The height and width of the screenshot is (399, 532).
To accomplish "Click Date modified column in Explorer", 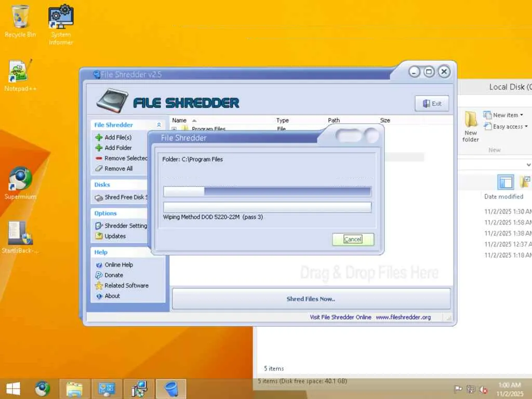I will [504, 197].
